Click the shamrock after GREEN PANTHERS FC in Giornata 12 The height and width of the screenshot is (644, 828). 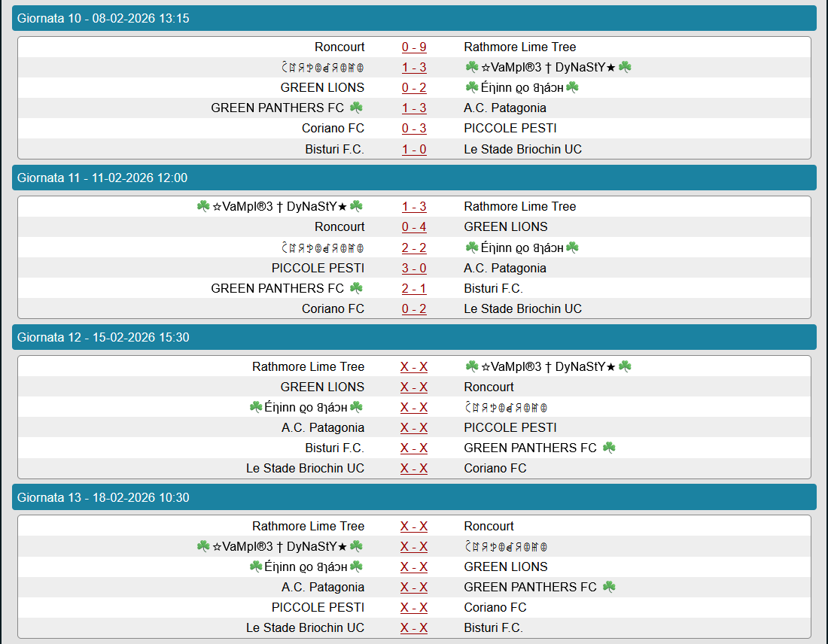(609, 448)
